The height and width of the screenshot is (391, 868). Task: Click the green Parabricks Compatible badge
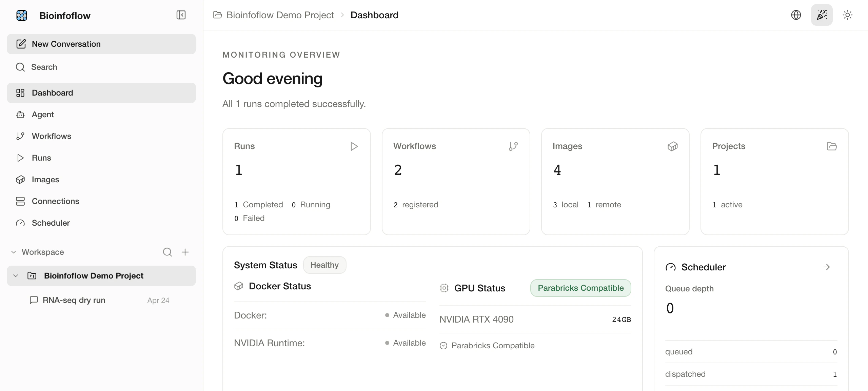(581, 288)
